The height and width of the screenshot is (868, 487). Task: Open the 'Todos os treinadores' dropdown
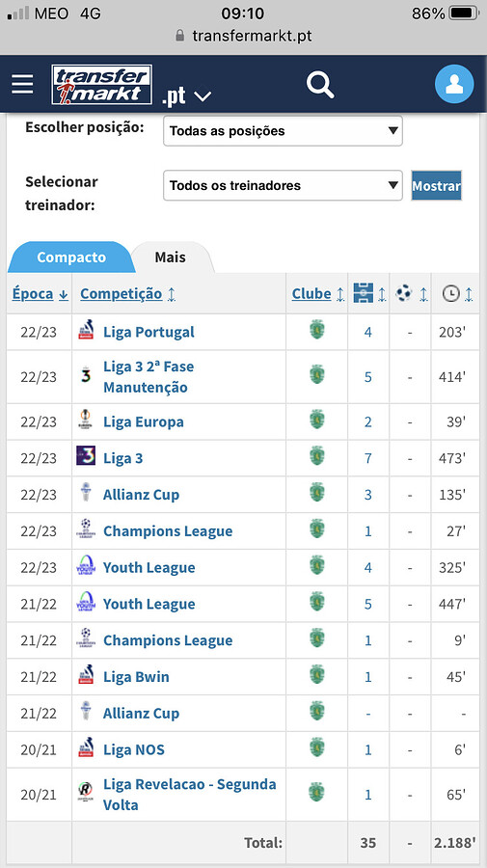click(283, 185)
